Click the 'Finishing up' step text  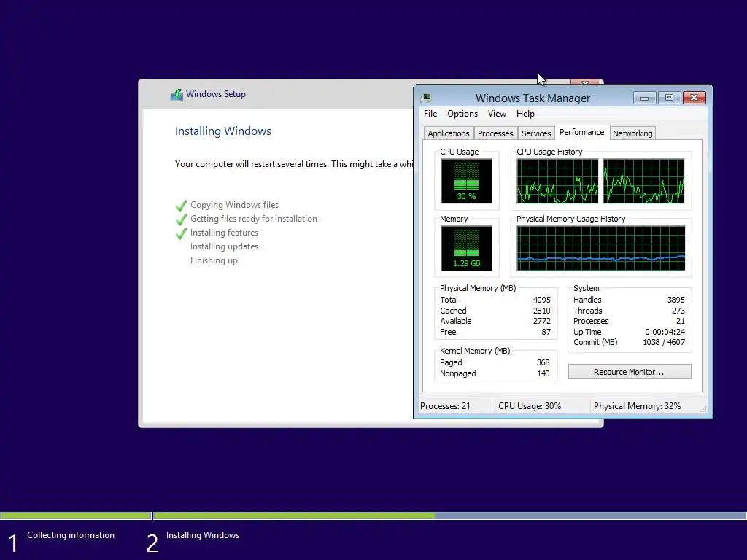tap(214, 260)
